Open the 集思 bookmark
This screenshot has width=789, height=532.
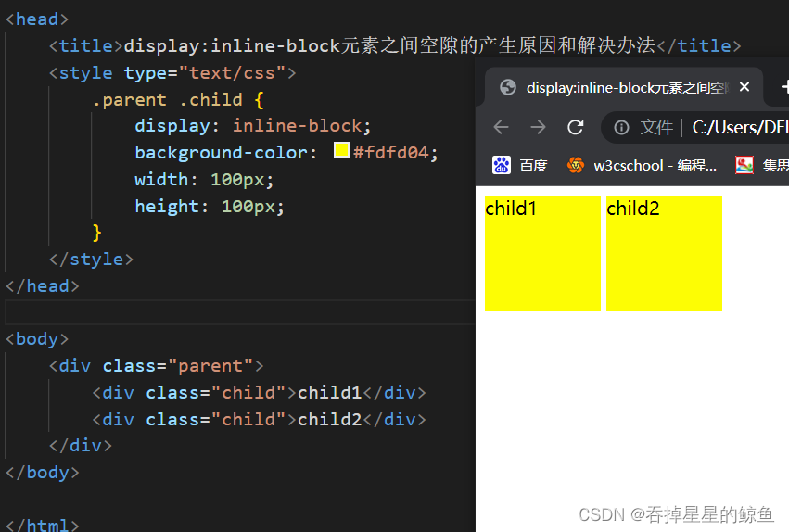coord(762,165)
